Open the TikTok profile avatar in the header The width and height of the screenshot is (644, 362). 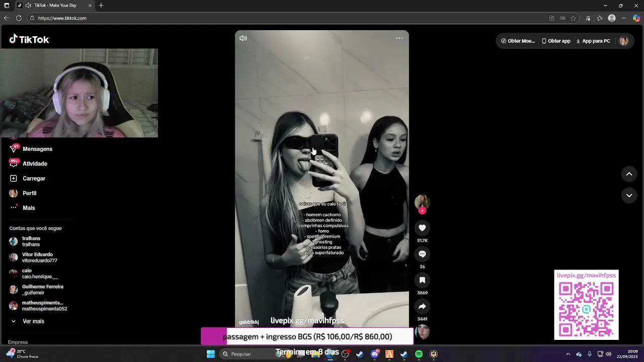(x=623, y=41)
